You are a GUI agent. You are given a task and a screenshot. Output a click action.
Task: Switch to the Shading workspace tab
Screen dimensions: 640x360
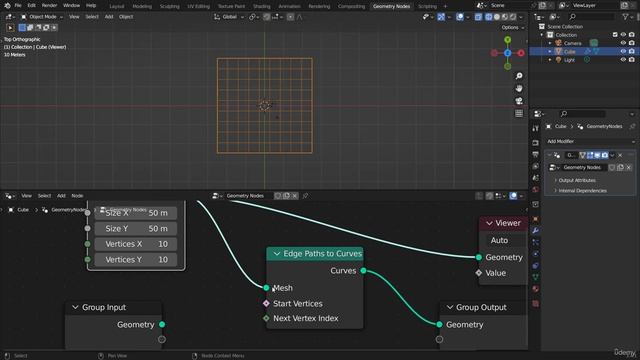[x=262, y=6]
